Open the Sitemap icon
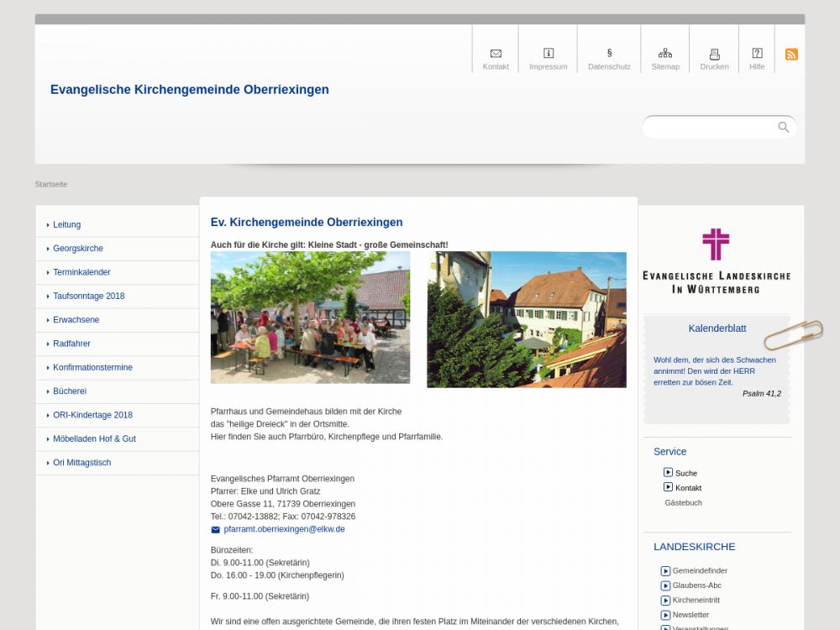 click(x=665, y=54)
